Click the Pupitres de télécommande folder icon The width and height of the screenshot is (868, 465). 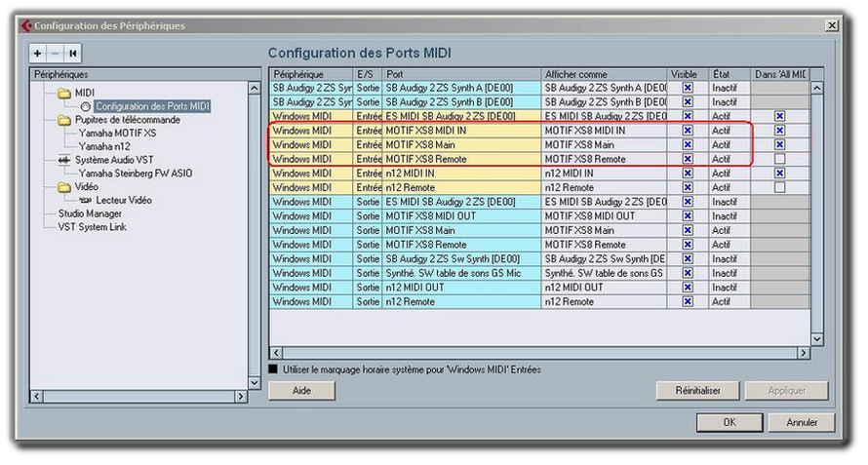(x=64, y=120)
